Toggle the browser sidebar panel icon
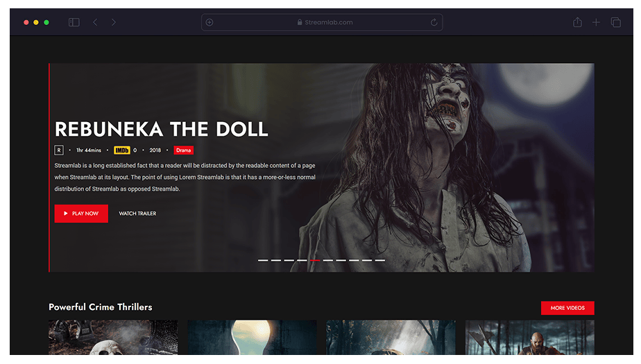 [74, 22]
